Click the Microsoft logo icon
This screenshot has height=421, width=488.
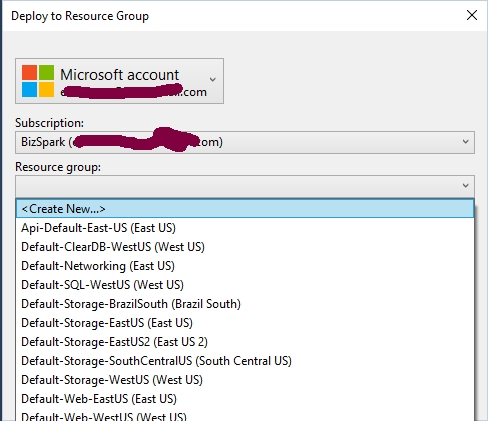pyautogui.click(x=38, y=81)
